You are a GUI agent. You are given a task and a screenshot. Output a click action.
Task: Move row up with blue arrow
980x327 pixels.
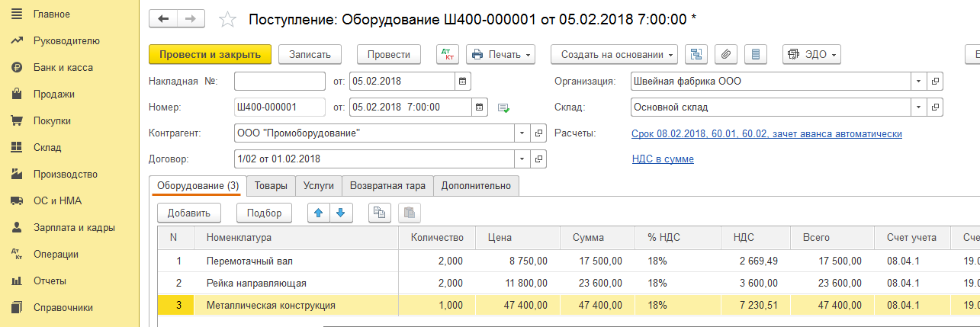coord(319,213)
